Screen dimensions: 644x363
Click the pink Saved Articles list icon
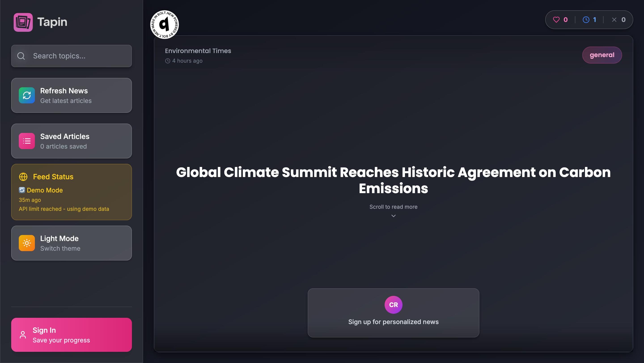point(27,141)
